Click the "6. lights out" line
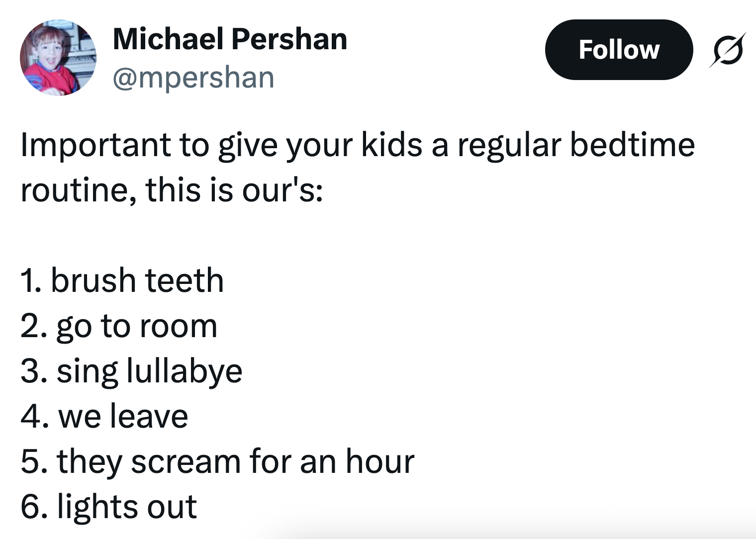The height and width of the screenshot is (539, 756). coord(108,507)
